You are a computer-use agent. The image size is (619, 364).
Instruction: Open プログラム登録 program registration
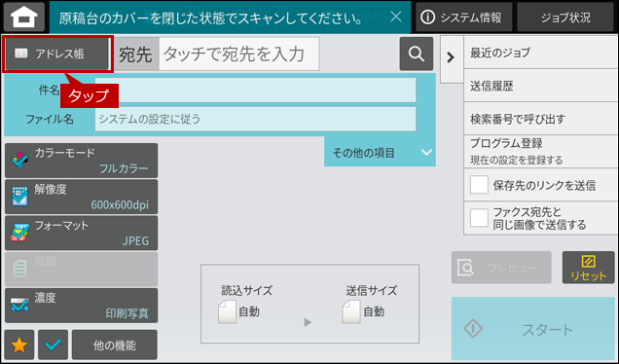pyautogui.click(x=540, y=151)
